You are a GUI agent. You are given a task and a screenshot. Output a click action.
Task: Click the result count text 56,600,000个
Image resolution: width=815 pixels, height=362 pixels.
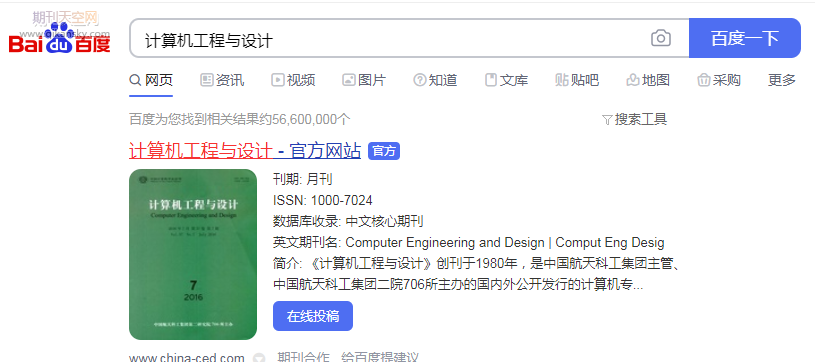coord(312,120)
